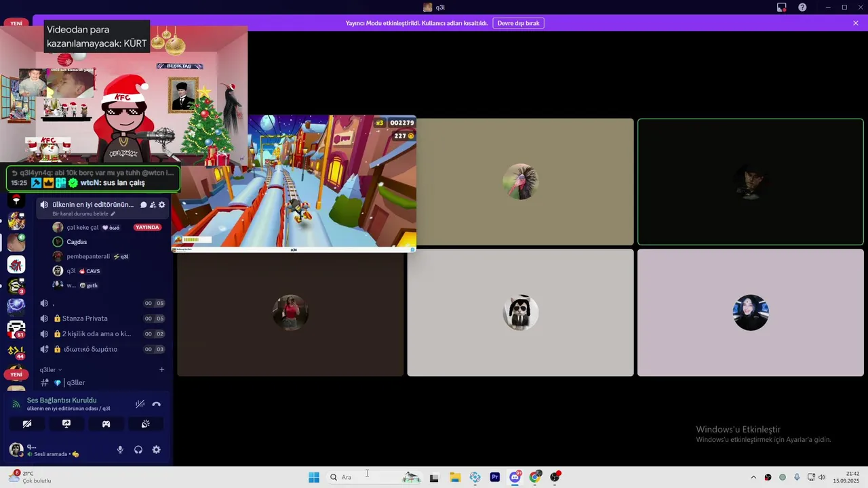Open weather widget showing 21°C
The height and width of the screenshot is (488, 868).
31,477
